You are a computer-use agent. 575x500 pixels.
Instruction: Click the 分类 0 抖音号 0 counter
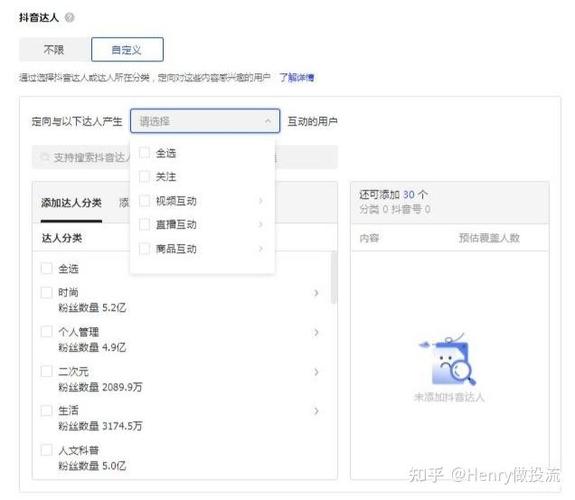[395, 209]
